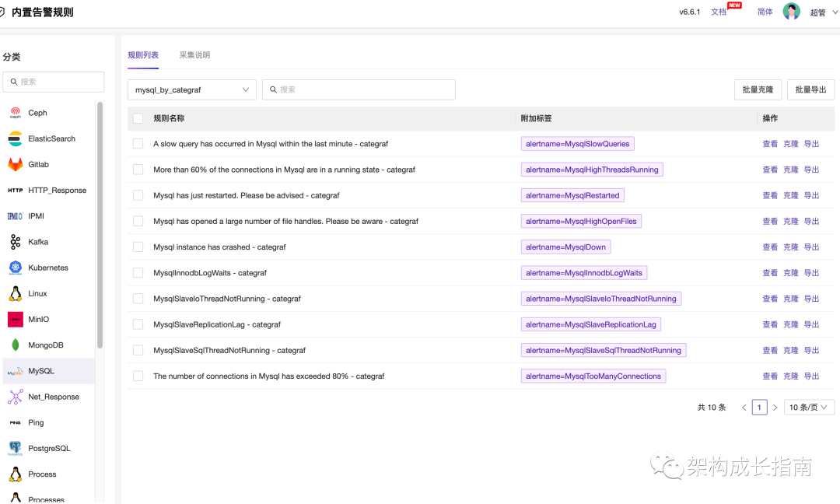The width and height of the screenshot is (840, 504).
Task: Open the mysql_by_categraf dropdown
Action: [x=192, y=90]
